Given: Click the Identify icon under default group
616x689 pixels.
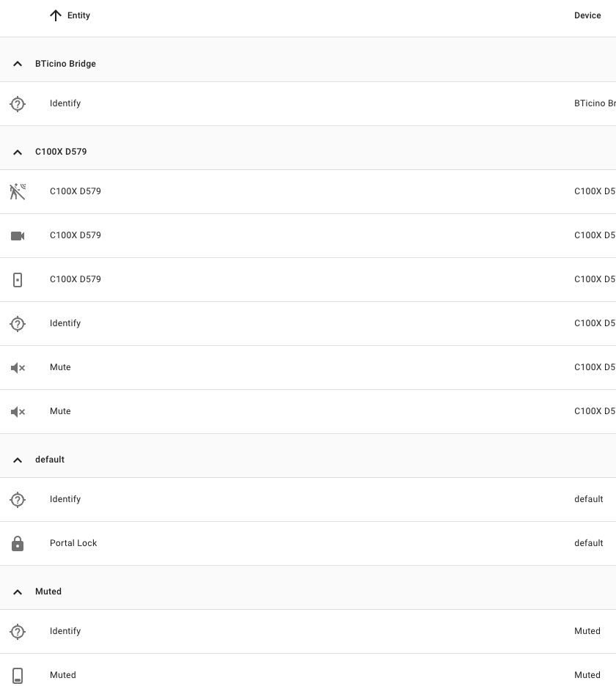Looking at the screenshot, I should click(18, 499).
